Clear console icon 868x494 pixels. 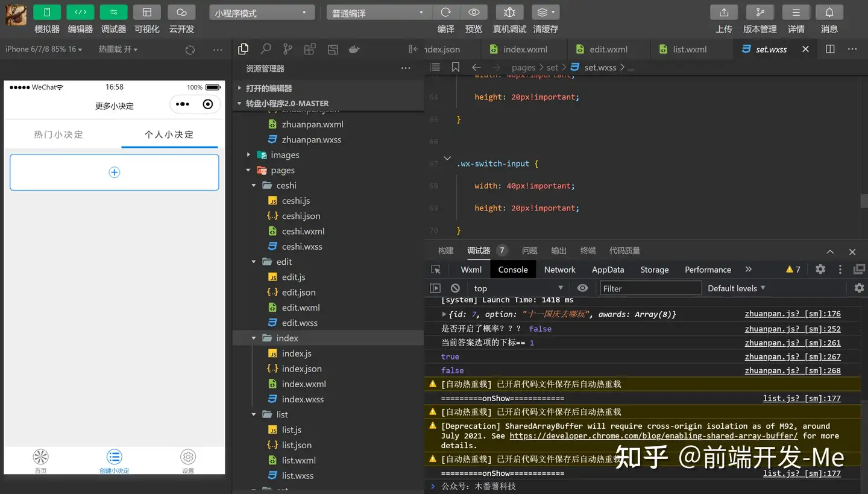pos(456,288)
